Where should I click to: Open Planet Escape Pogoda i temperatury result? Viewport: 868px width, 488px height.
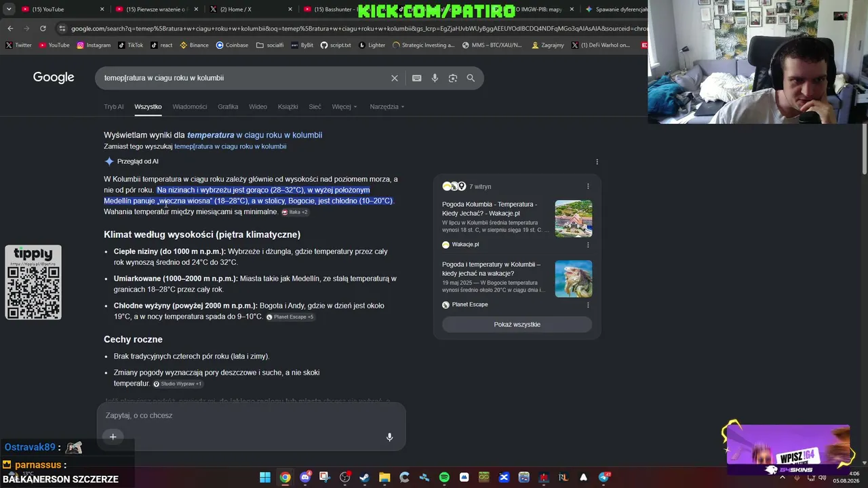[491, 269]
